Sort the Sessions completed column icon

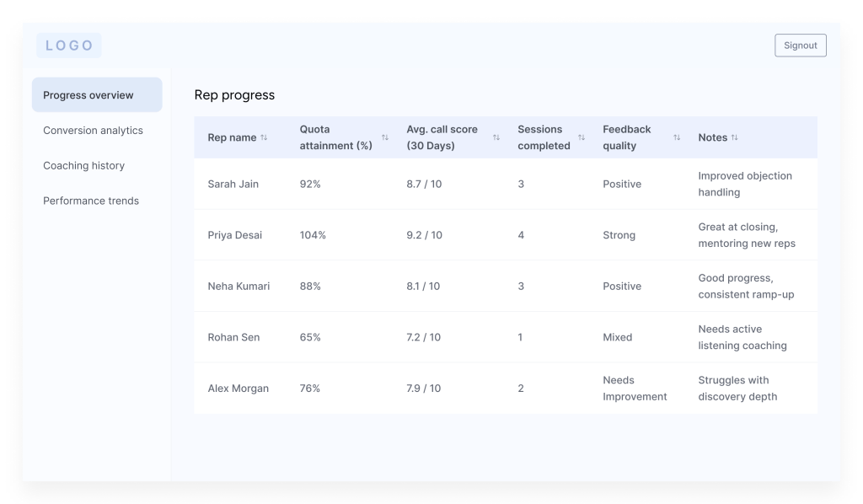click(x=582, y=137)
